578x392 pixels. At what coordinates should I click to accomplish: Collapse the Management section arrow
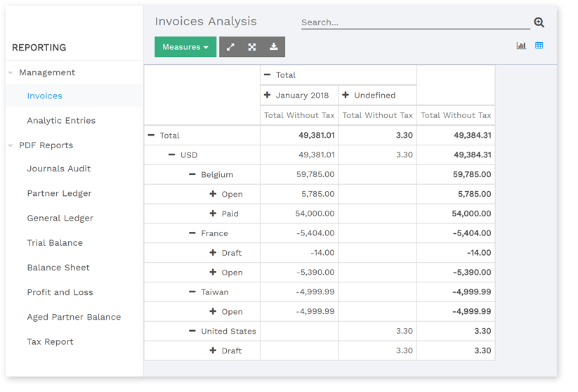click(x=11, y=73)
